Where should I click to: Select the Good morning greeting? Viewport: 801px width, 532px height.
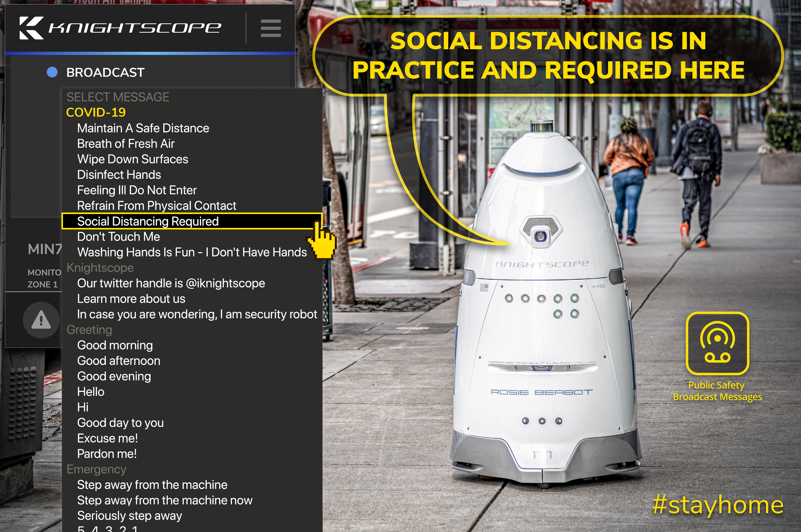pos(115,346)
